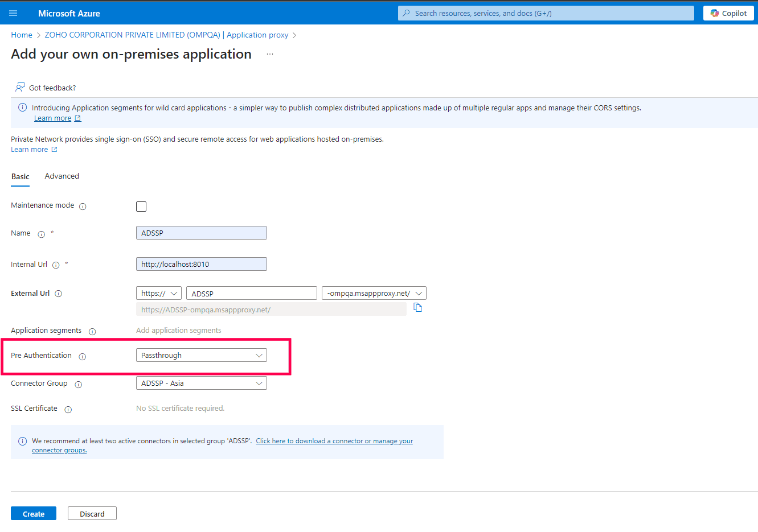Click the Application segments info icon
The image size is (758, 532).
[92, 331]
